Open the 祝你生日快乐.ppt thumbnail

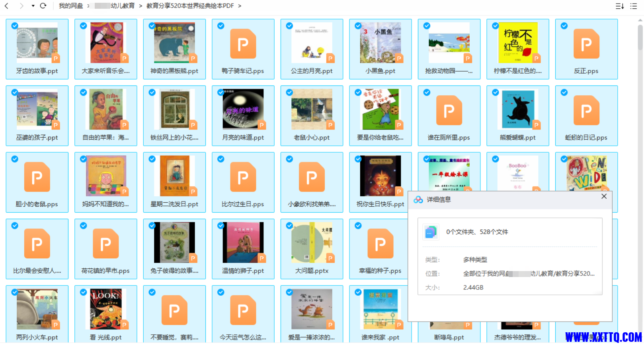(x=381, y=176)
